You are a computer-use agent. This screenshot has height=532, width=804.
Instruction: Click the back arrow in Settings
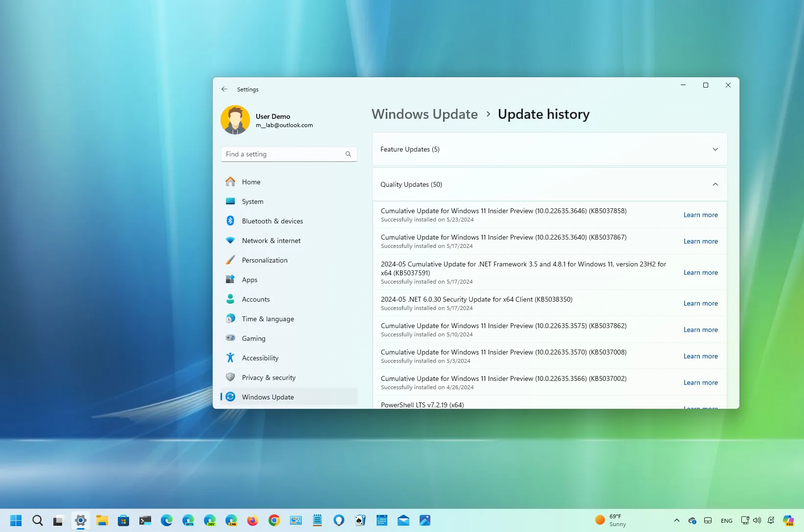tap(224, 89)
